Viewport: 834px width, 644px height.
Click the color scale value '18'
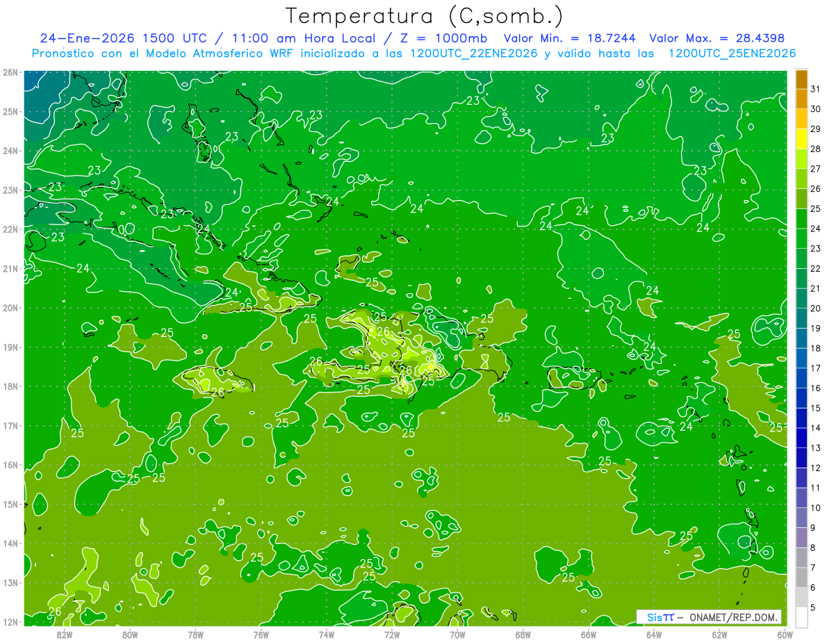point(815,348)
